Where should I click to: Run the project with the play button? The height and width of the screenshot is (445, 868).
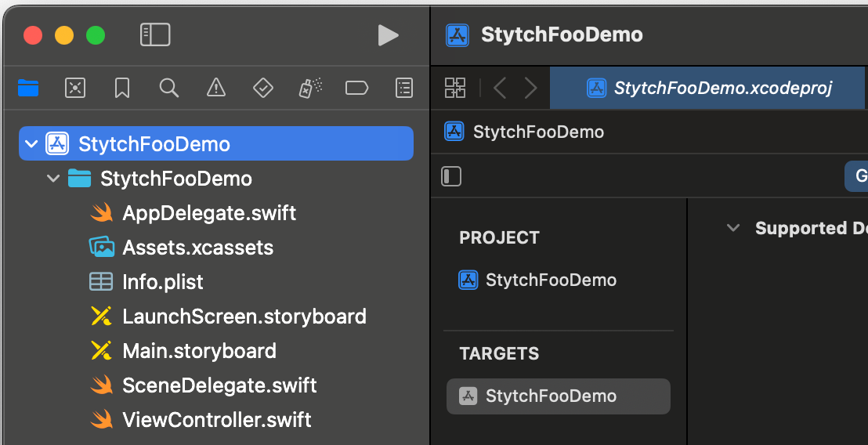coord(388,35)
